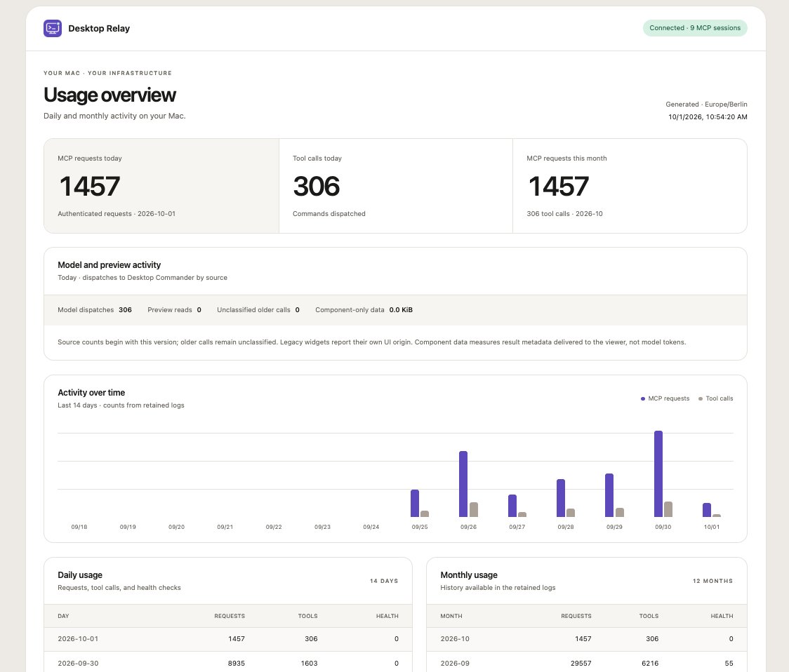
Task: Click the purple MCP requests bar for 09/25
Action: [415, 504]
